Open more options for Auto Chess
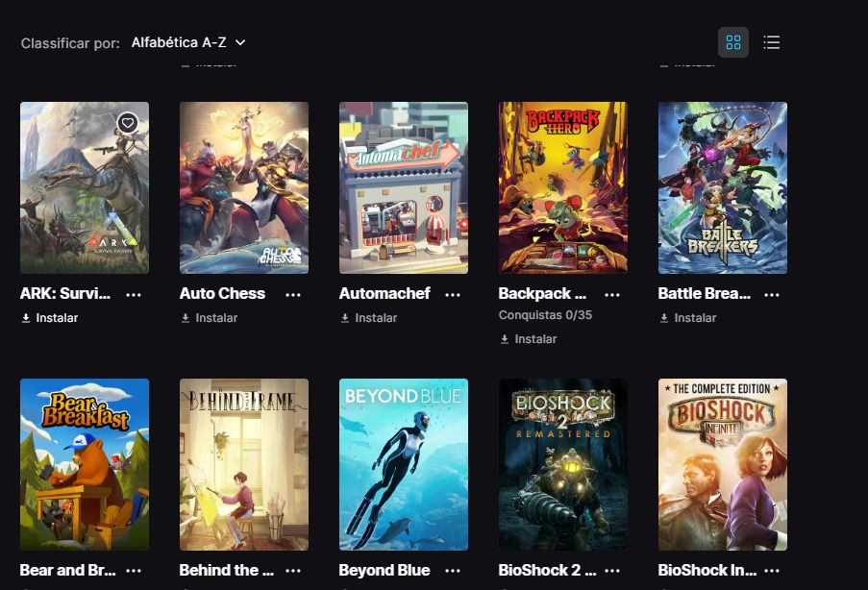Screen dimensions: 868x590 [293, 294]
